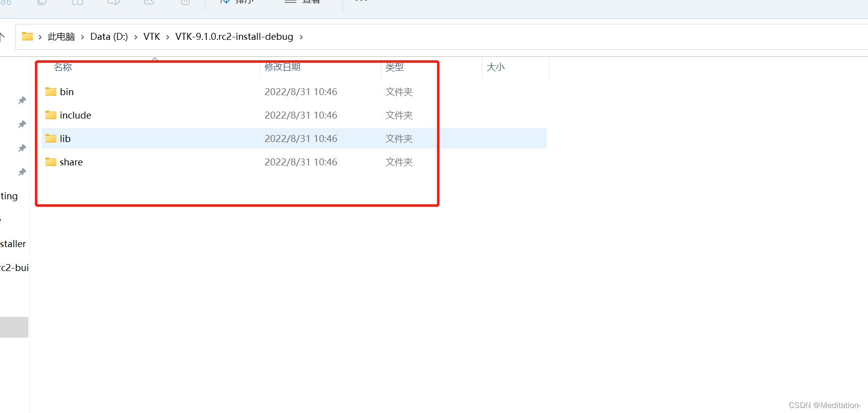Click 文件夹 type in the lib row
The image size is (868, 413).
pos(399,138)
